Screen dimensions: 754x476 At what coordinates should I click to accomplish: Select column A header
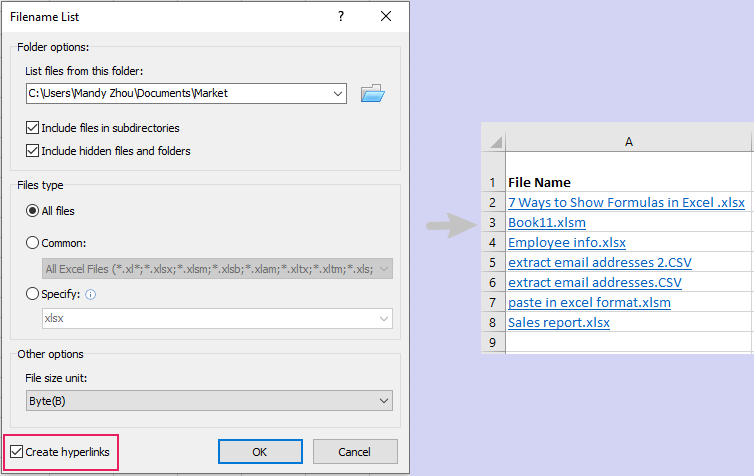(x=628, y=142)
